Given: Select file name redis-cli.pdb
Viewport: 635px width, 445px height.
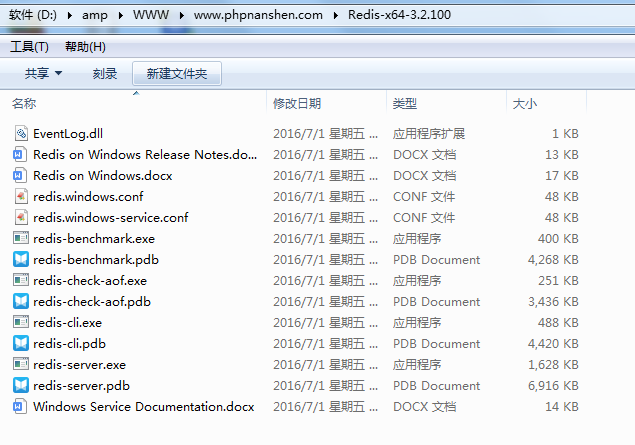Looking at the screenshot, I should 69,344.
